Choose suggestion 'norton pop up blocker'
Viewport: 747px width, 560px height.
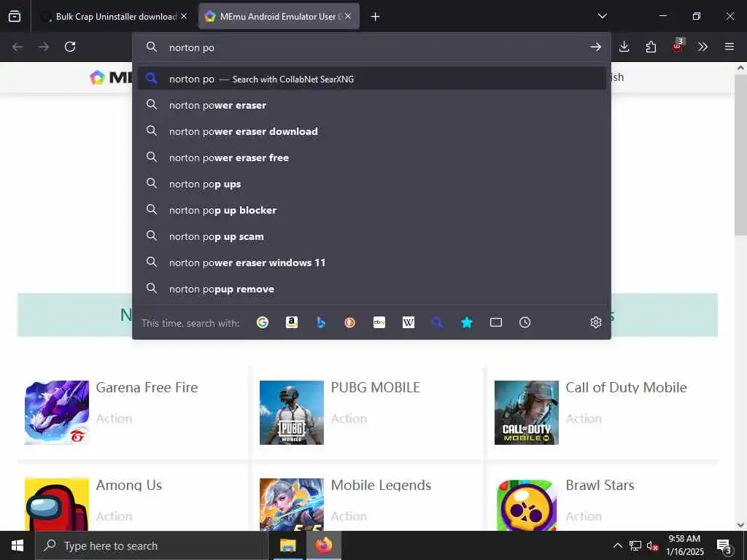pos(371,210)
